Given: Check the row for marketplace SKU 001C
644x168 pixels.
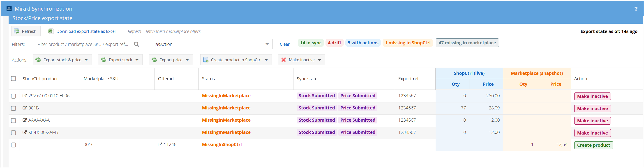Looking at the screenshot, I should pos(14,145).
